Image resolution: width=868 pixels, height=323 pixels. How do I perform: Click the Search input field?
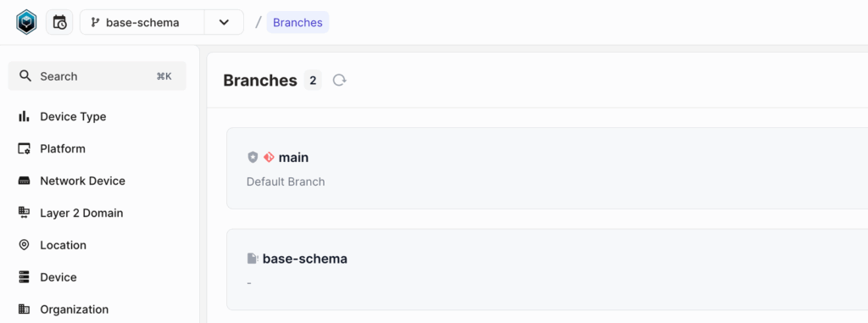point(97,76)
